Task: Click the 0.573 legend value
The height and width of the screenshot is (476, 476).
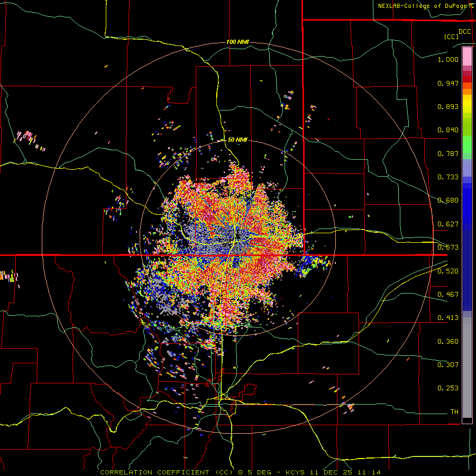Action: 448,248
